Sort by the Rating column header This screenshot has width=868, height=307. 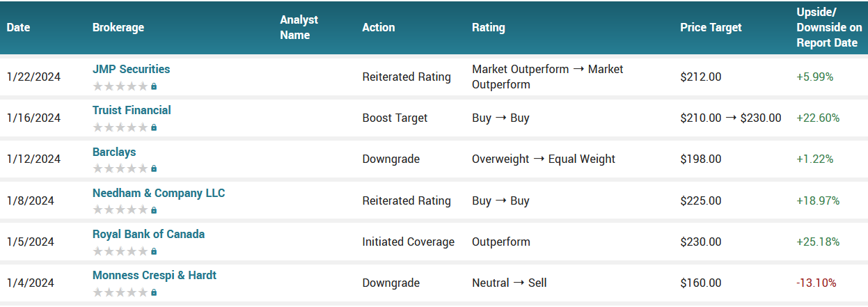point(489,28)
